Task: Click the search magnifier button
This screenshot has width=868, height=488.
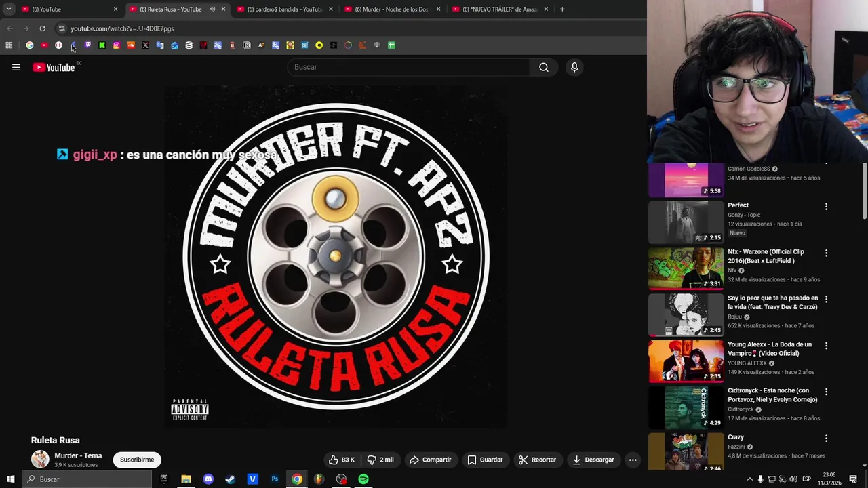Action: (544, 67)
